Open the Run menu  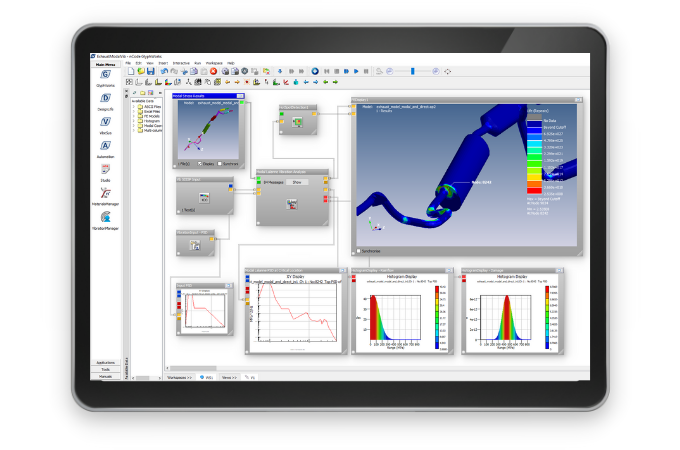(x=198, y=63)
